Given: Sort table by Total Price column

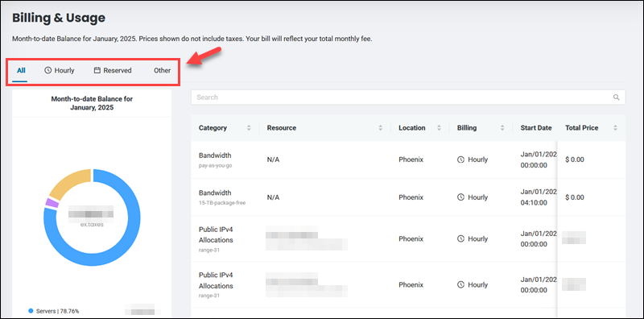Looking at the screenshot, I should pyautogui.click(x=615, y=128).
